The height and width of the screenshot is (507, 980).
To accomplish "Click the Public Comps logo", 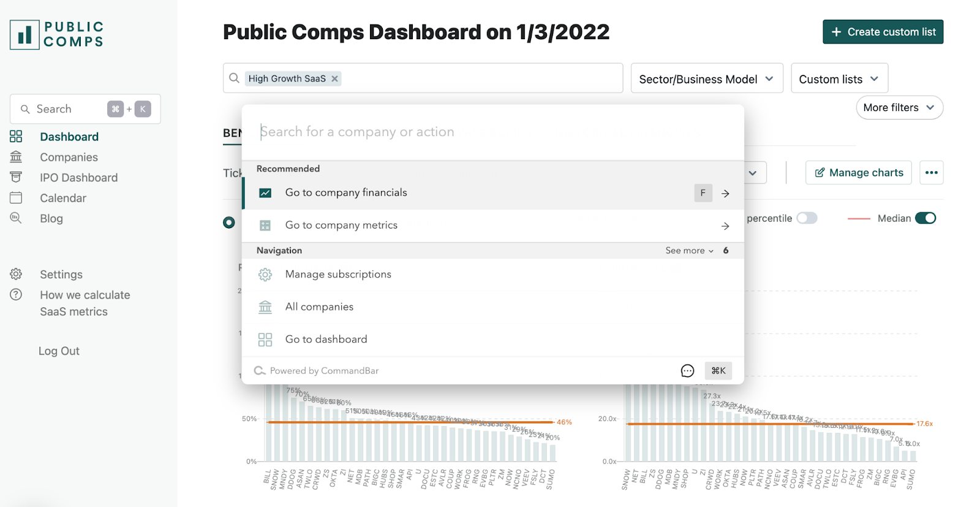I will [x=56, y=34].
